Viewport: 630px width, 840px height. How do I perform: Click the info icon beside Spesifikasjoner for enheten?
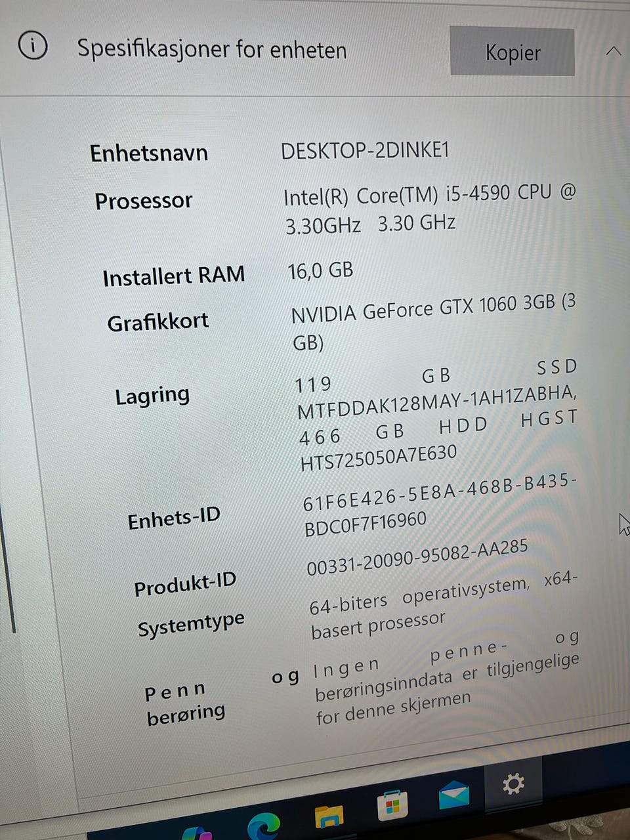tap(33, 46)
